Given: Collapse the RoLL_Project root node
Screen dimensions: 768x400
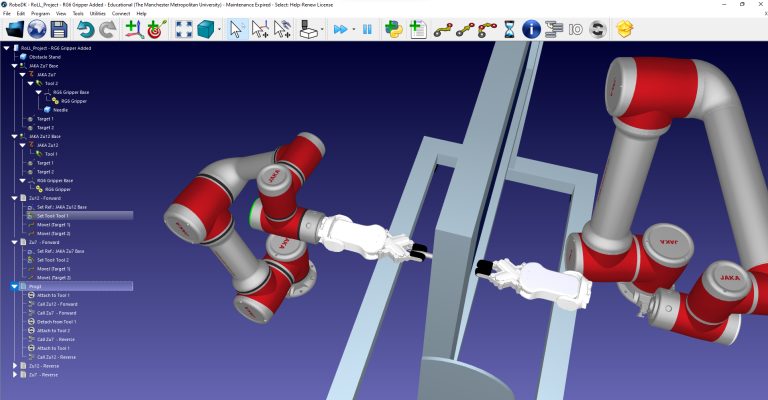Looking at the screenshot, I should tap(6, 48).
